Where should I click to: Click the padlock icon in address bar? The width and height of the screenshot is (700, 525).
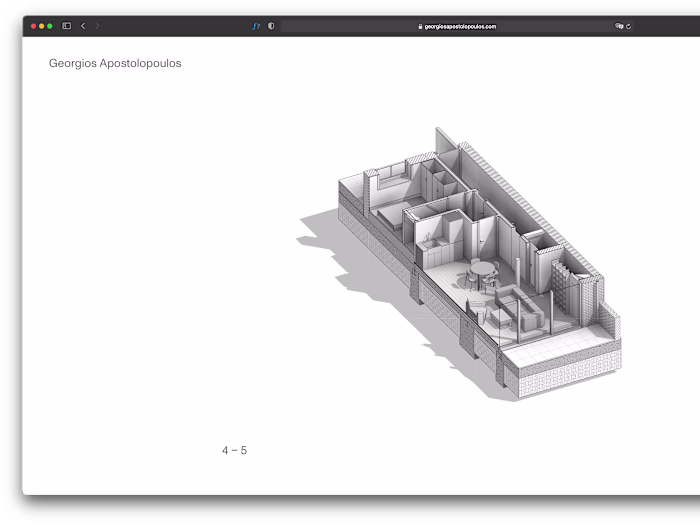pos(420,26)
